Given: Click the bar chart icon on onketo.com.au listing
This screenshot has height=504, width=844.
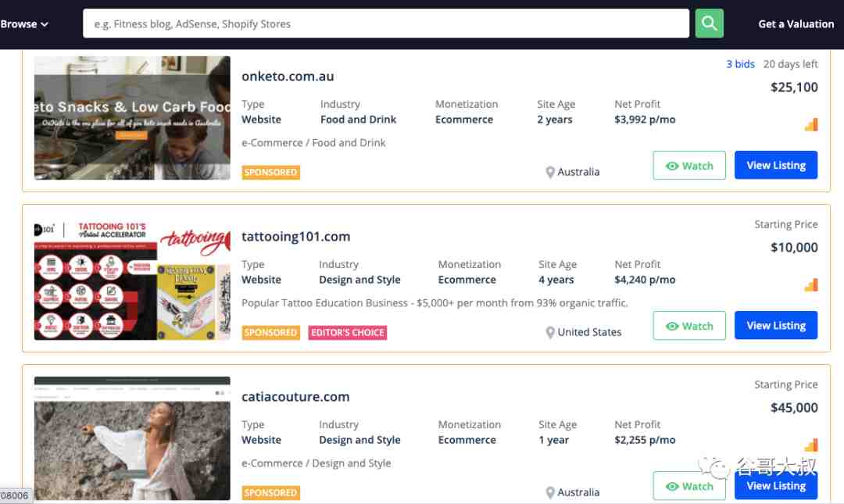Looking at the screenshot, I should [811, 124].
